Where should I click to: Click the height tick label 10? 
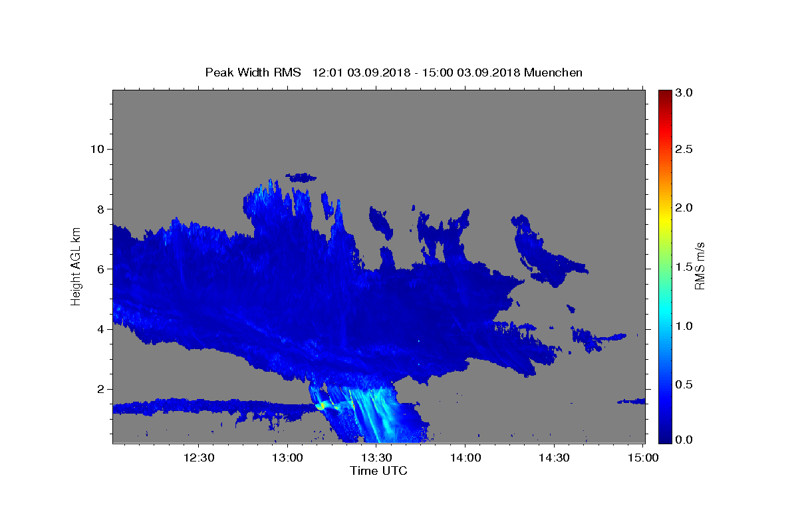tap(96, 149)
